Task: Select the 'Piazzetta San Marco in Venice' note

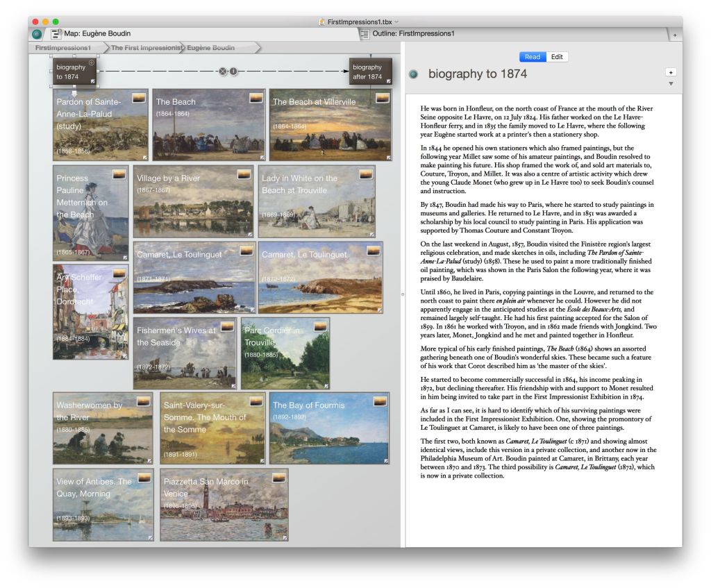Action: [x=224, y=505]
